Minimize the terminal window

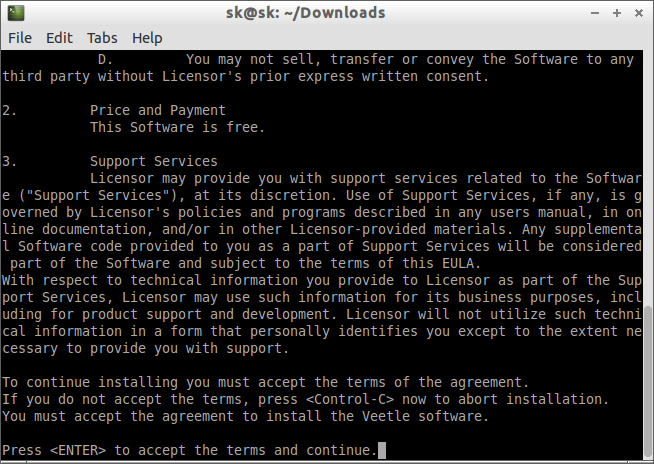[x=595, y=13]
